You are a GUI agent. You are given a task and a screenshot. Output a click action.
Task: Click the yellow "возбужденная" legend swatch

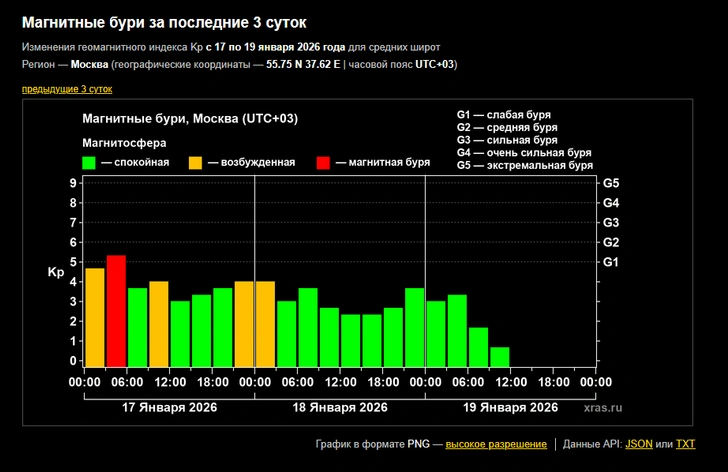pos(196,162)
